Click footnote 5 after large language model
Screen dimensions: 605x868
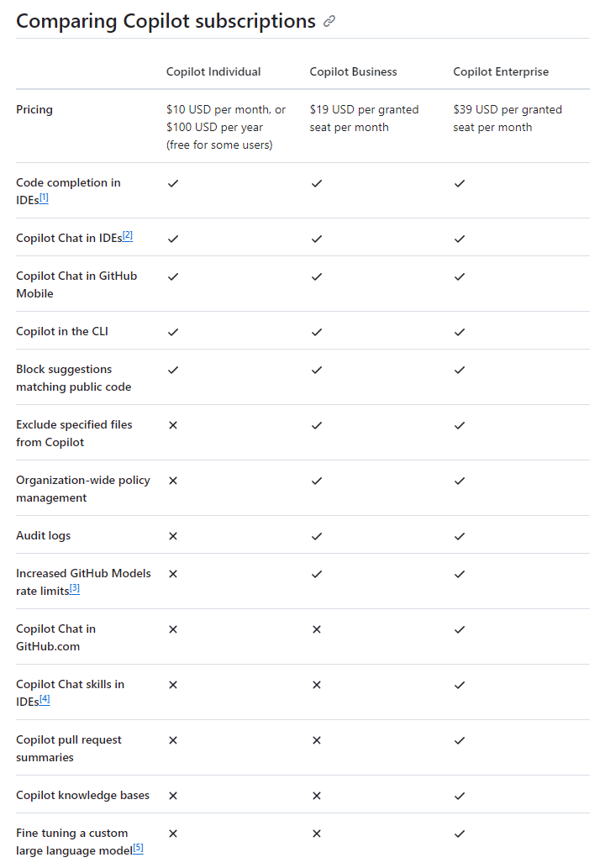point(138,849)
